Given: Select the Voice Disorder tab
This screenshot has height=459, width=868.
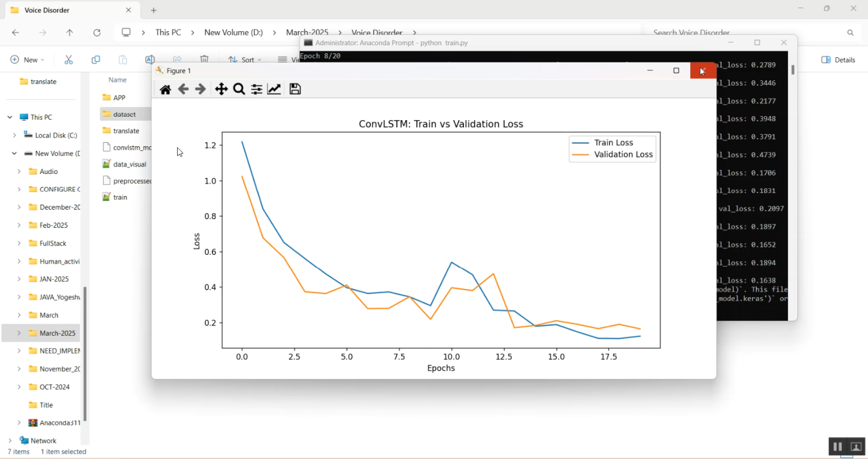Looking at the screenshot, I should [71, 10].
